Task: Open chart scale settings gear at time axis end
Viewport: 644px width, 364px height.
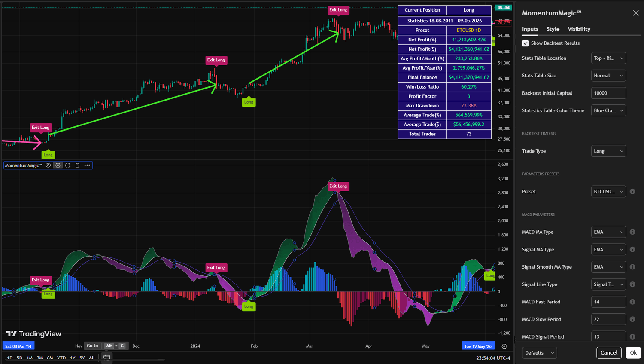Action: point(504,346)
